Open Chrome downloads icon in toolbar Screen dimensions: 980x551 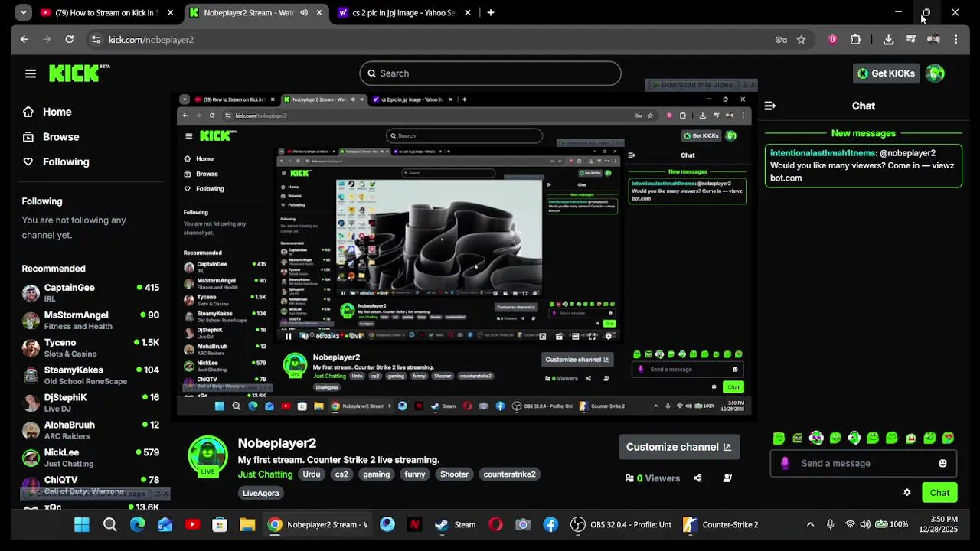pos(888,39)
